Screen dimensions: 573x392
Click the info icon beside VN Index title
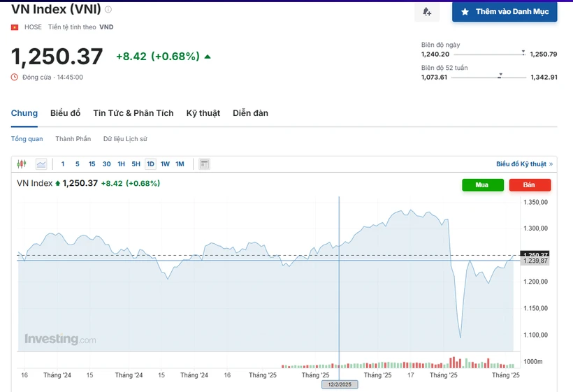pyautogui.click(x=108, y=10)
